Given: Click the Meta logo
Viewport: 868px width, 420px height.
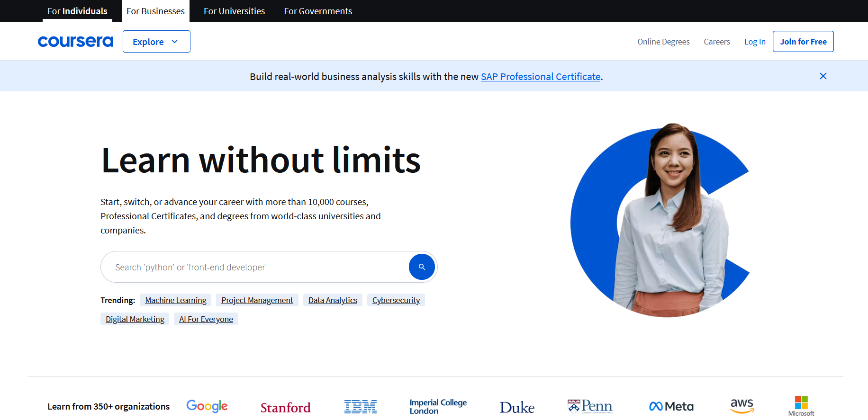Looking at the screenshot, I should click(671, 406).
